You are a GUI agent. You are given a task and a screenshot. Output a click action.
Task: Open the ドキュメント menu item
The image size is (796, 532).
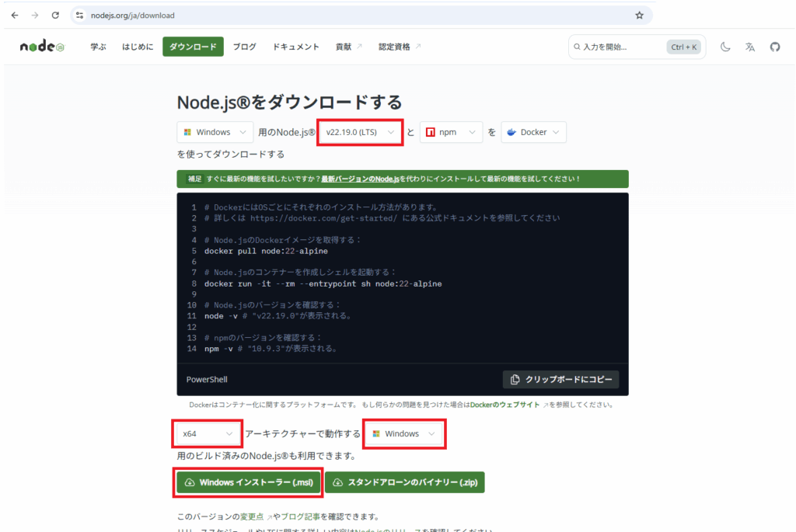pyautogui.click(x=296, y=47)
